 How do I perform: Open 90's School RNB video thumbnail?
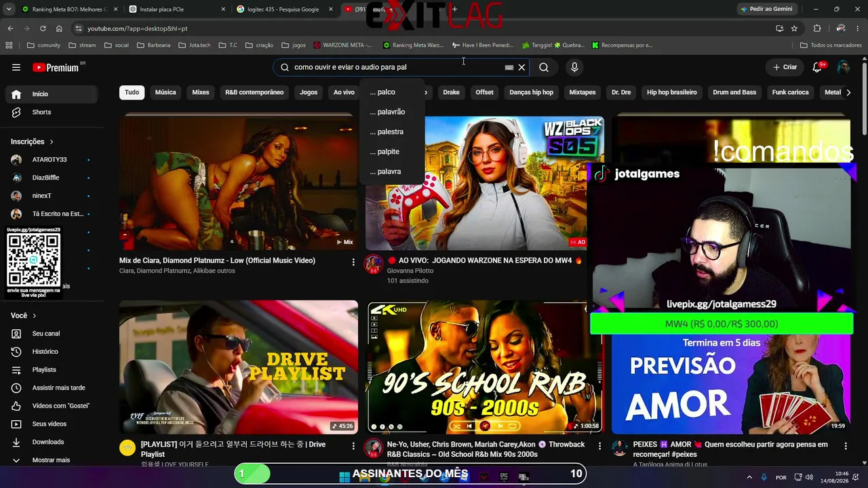(x=485, y=367)
